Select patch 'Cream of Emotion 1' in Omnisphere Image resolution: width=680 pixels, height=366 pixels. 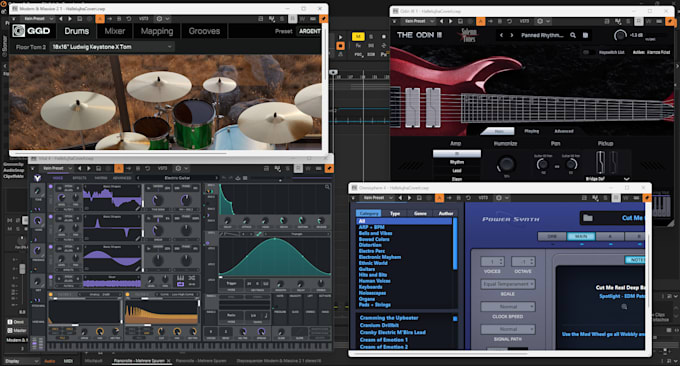pyautogui.click(x=383, y=340)
